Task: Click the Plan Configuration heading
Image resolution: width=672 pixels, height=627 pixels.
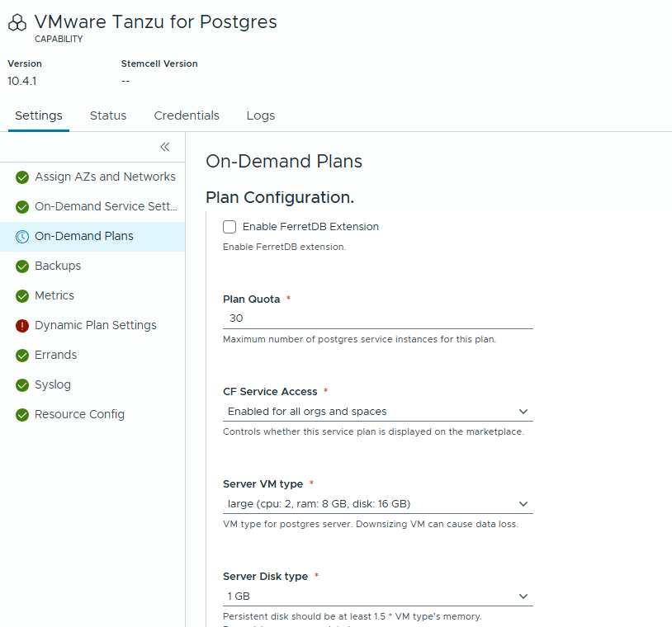Action: (280, 197)
